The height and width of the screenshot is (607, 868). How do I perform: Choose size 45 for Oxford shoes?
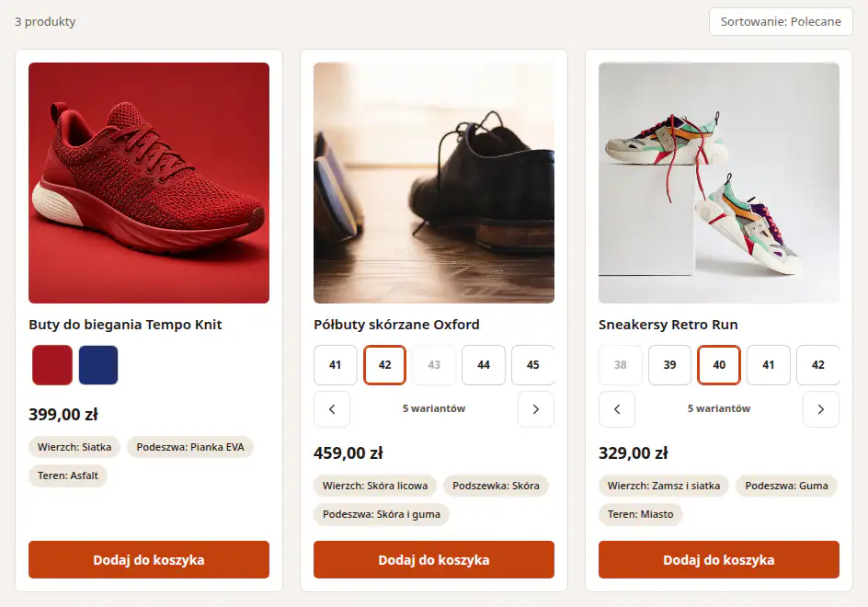tap(532, 365)
